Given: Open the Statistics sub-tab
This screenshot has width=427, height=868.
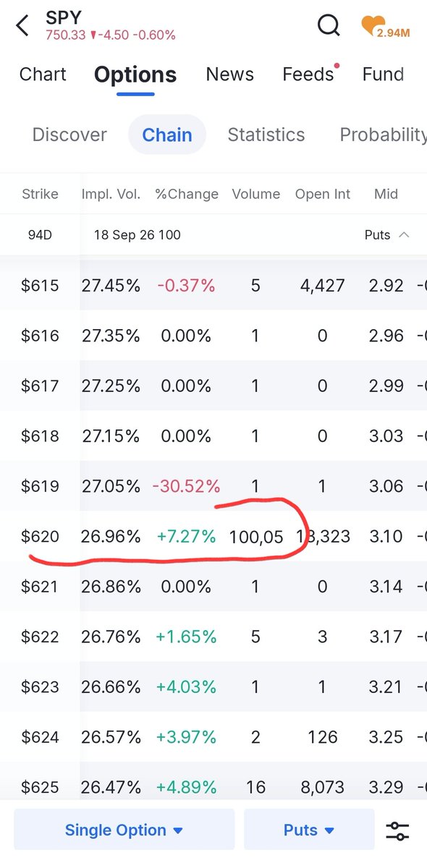Looking at the screenshot, I should (266, 135).
